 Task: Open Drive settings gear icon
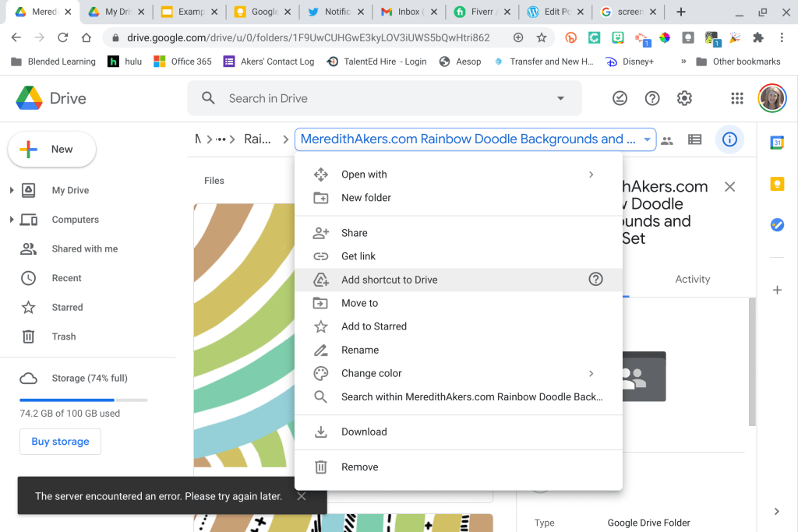pyautogui.click(x=684, y=98)
